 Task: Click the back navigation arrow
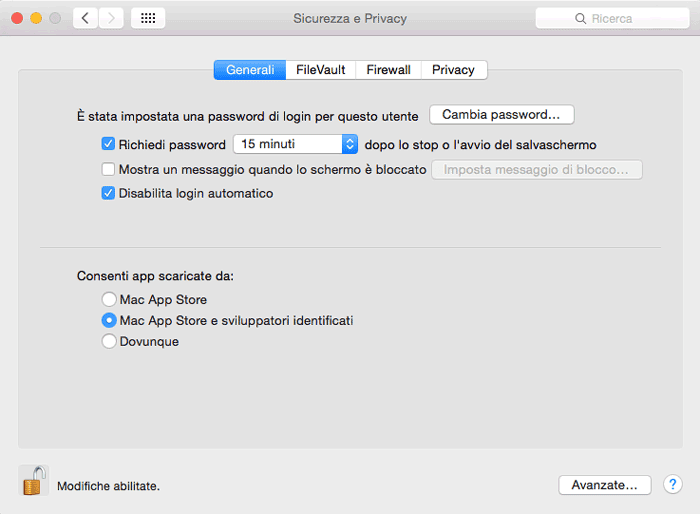[x=85, y=18]
